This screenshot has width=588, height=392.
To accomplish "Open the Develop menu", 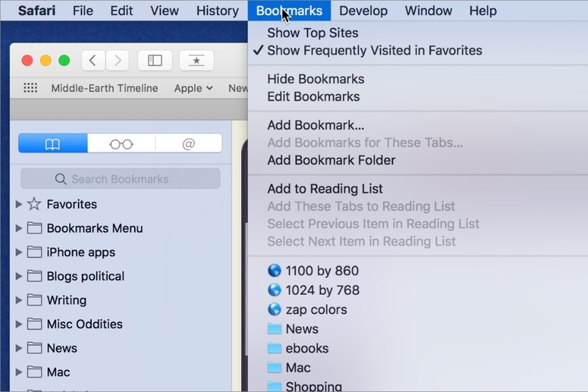I will (363, 10).
